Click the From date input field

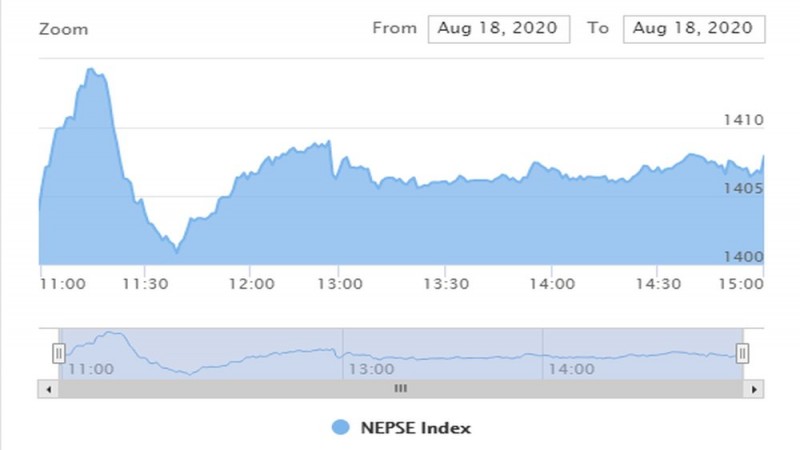(499, 29)
